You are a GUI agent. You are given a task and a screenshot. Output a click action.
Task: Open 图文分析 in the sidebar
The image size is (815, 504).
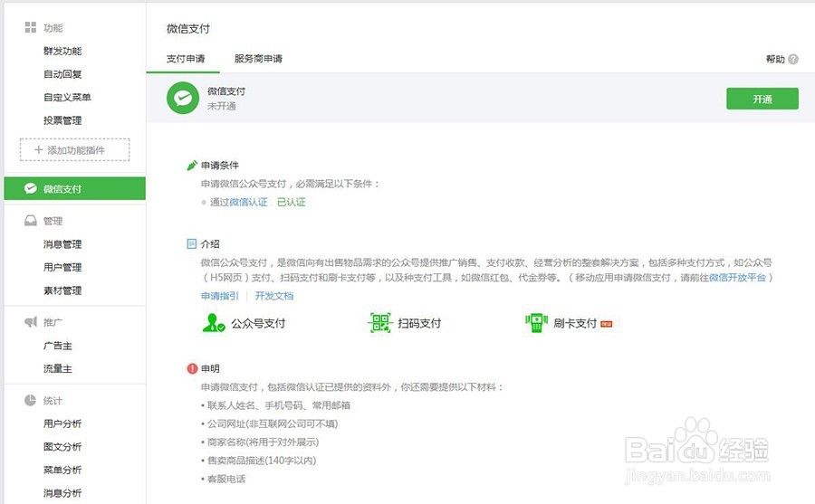click(62, 446)
